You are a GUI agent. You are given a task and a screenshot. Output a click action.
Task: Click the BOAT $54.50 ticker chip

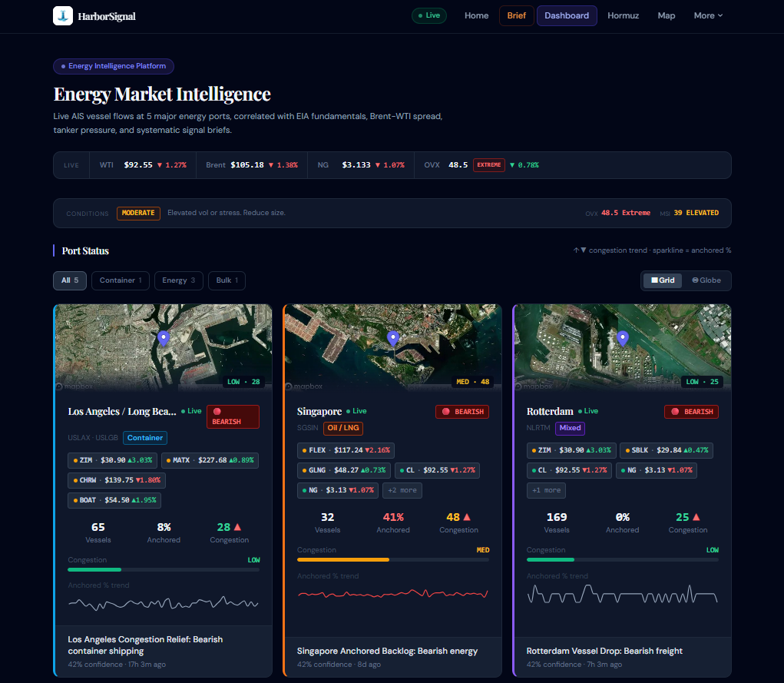tap(114, 500)
